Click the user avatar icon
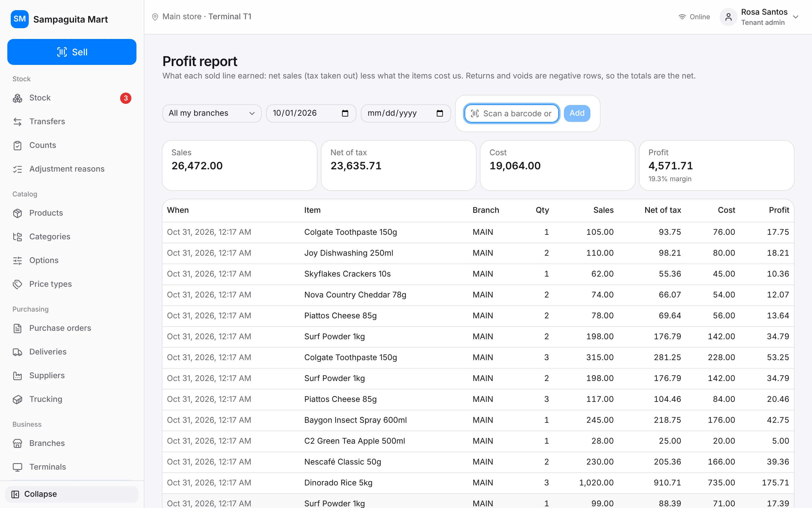Viewport: 812px width, 508px height. (x=728, y=17)
